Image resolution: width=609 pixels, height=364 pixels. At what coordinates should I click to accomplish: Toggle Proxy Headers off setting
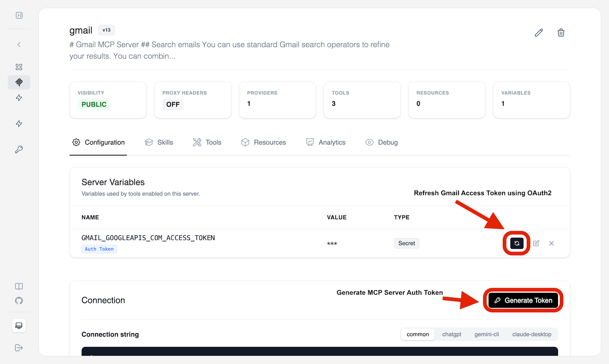coord(173,104)
